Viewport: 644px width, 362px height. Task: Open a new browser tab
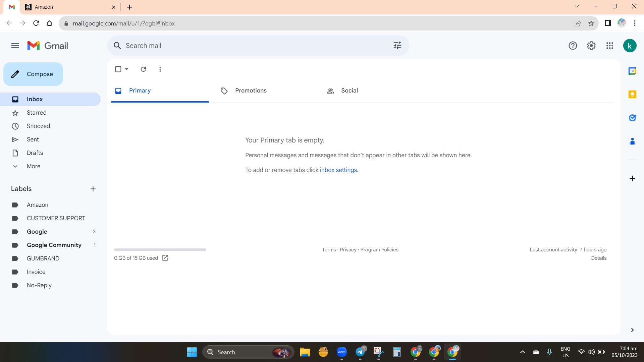[x=129, y=7]
